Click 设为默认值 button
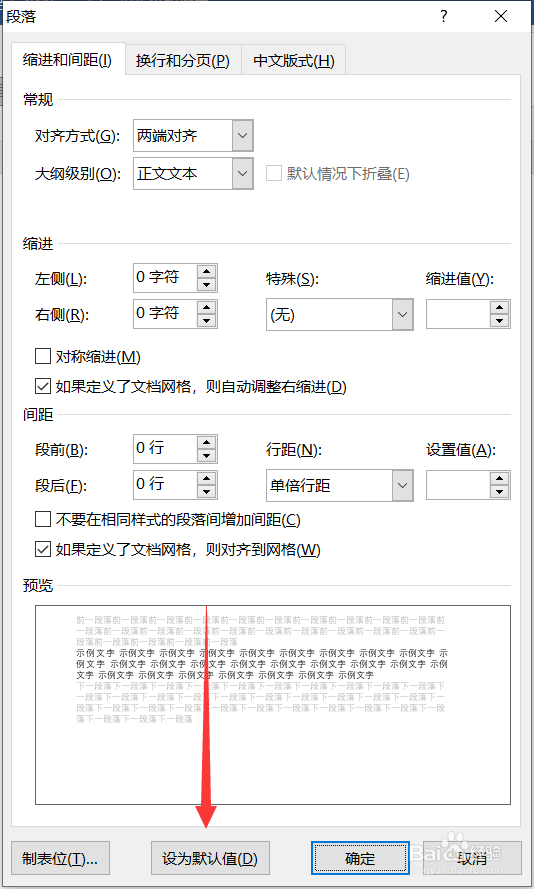Image resolution: width=534 pixels, height=889 pixels. coord(210,858)
